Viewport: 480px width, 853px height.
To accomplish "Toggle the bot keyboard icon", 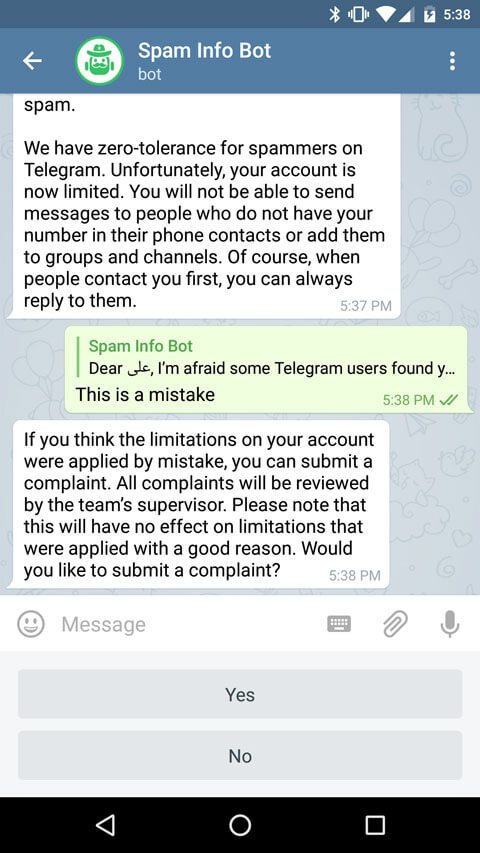I will [x=339, y=624].
